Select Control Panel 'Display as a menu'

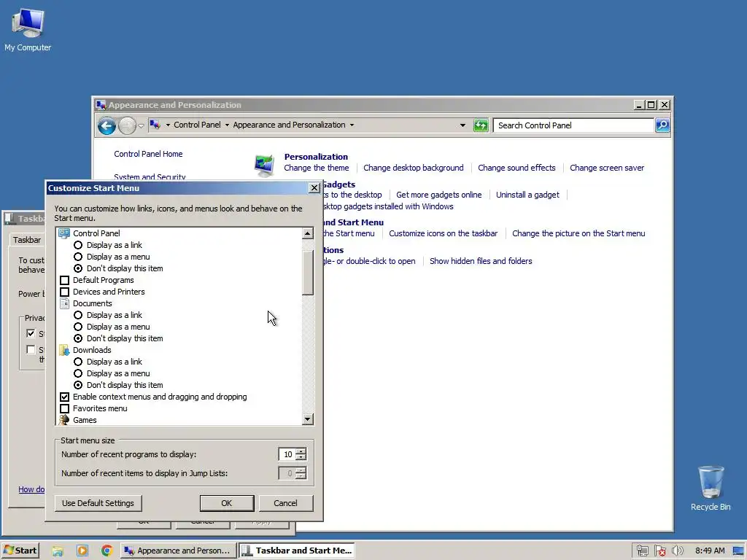coord(78,257)
